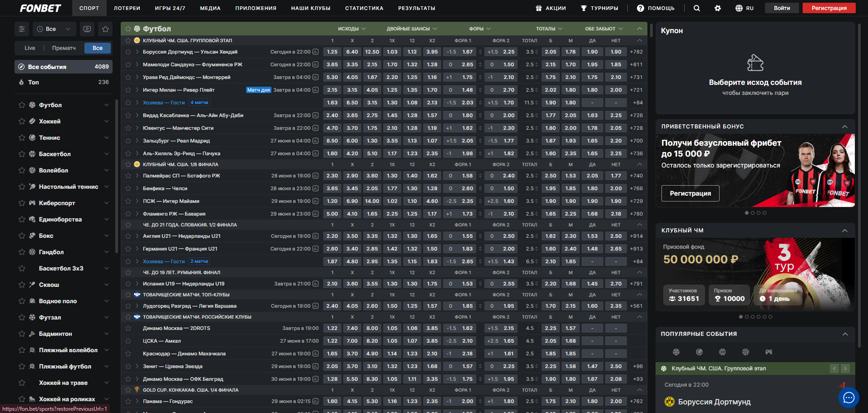Toggle favorite star for Теннис
The height and width of the screenshot is (413, 868).
22,138
